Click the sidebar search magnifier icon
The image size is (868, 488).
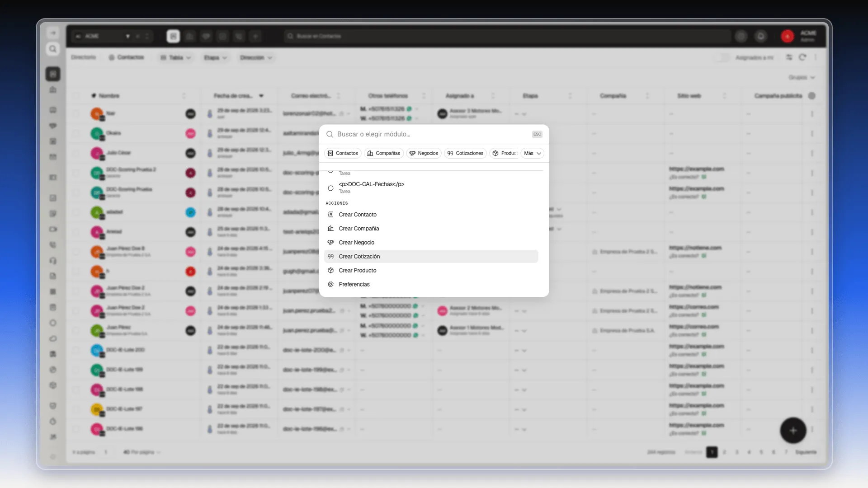[x=53, y=49]
